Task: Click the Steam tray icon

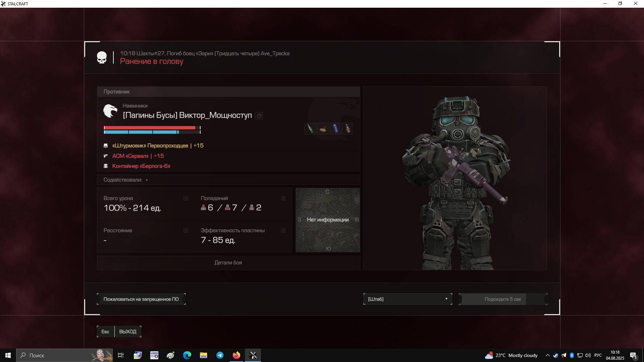Action: click(x=556, y=355)
